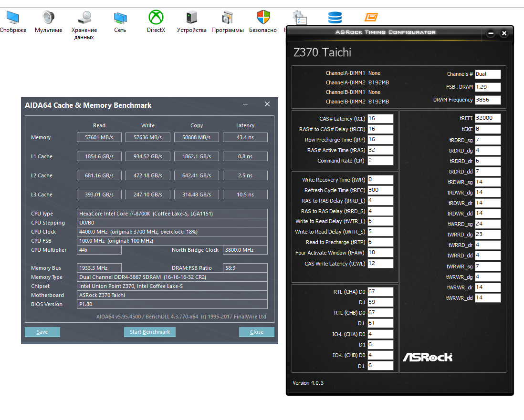The image size is (524, 420).
Task: Click the Four Activate Window (tFAW) field
Action: point(380,252)
